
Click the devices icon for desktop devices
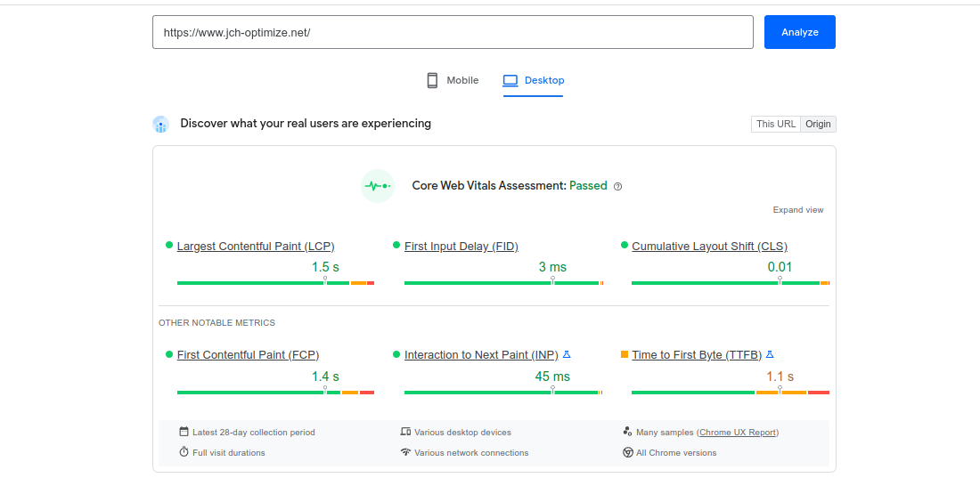click(405, 432)
